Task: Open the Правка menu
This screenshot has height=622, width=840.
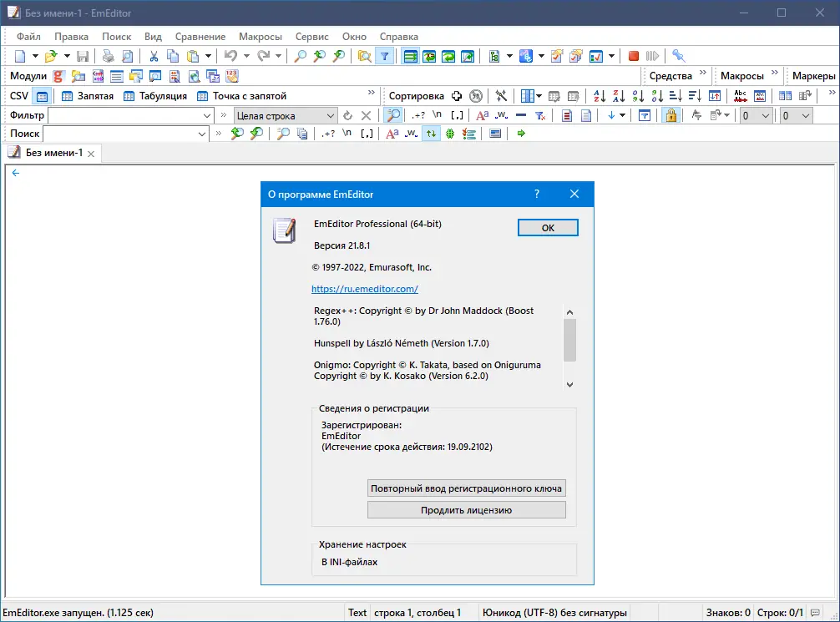Action: tap(71, 37)
